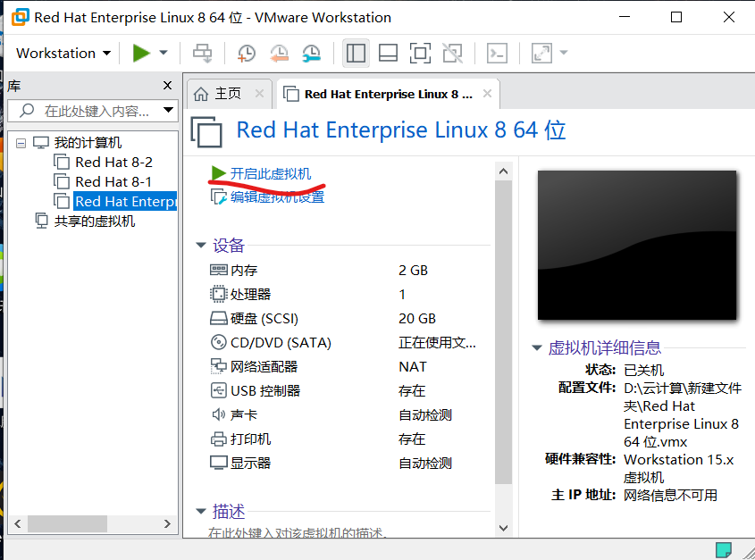Select 共享的虚拟机 in the library
The width and height of the screenshot is (755, 560).
(95, 221)
